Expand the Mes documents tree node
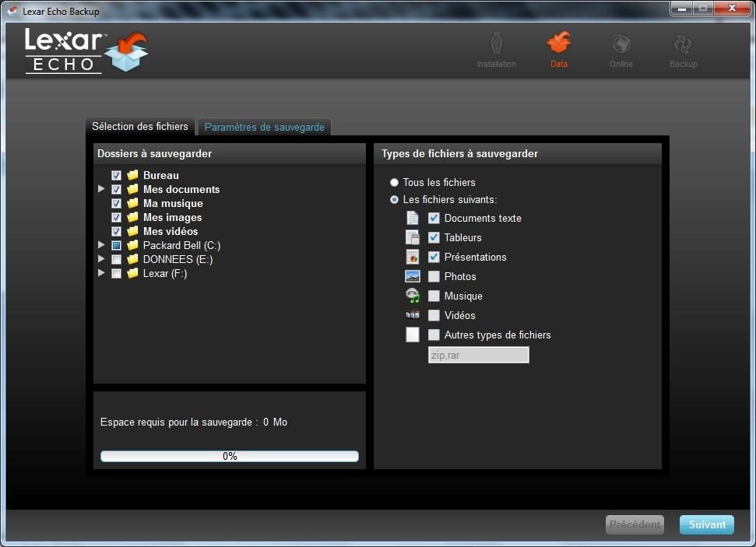Viewport: 756px width, 547px height. click(101, 188)
